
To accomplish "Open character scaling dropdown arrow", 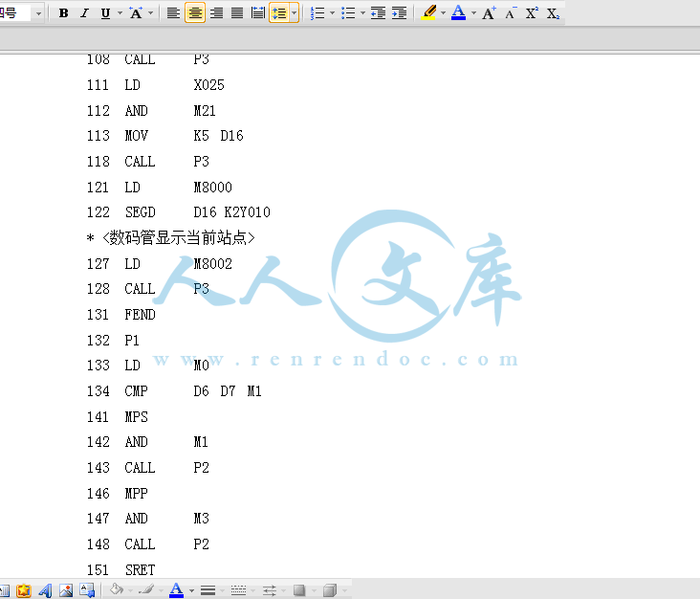I will click(150, 13).
